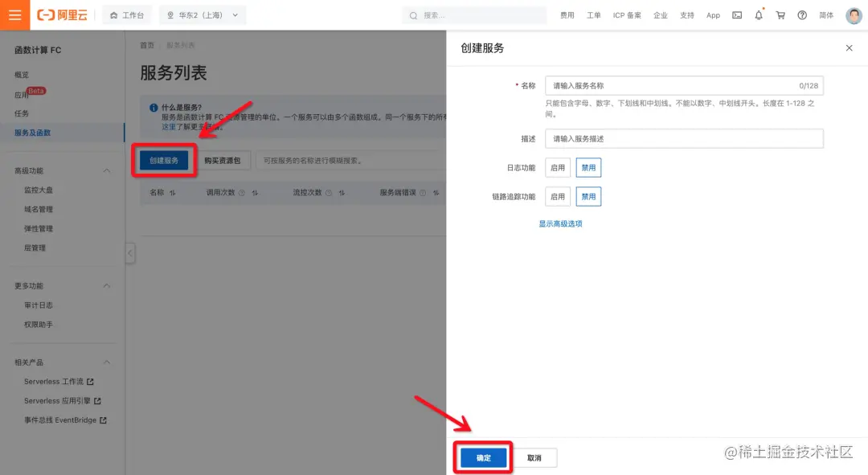Open 支持 in the top bar
The image size is (868, 475).
pos(687,15)
